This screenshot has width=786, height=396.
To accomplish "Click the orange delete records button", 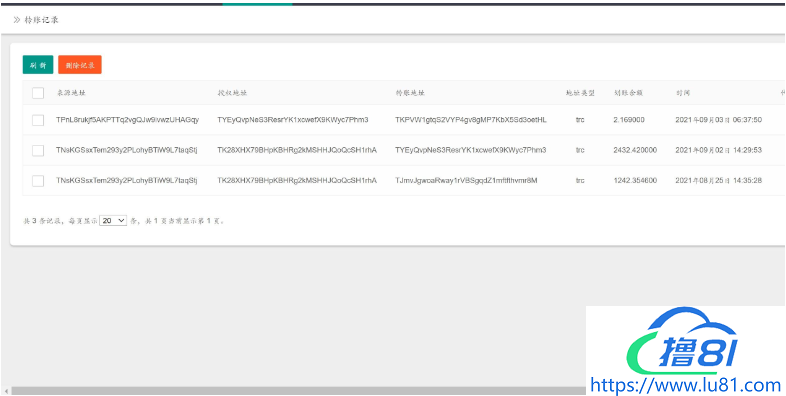I will [x=80, y=65].
